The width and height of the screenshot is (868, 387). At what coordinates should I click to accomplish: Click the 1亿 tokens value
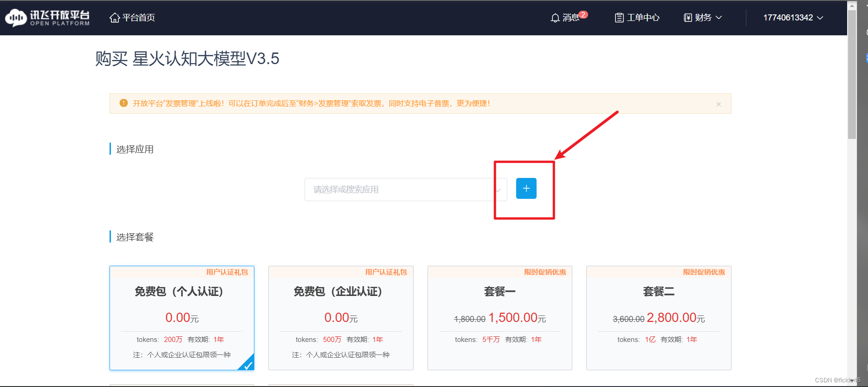pyautogui.click(x=650, y=340)
